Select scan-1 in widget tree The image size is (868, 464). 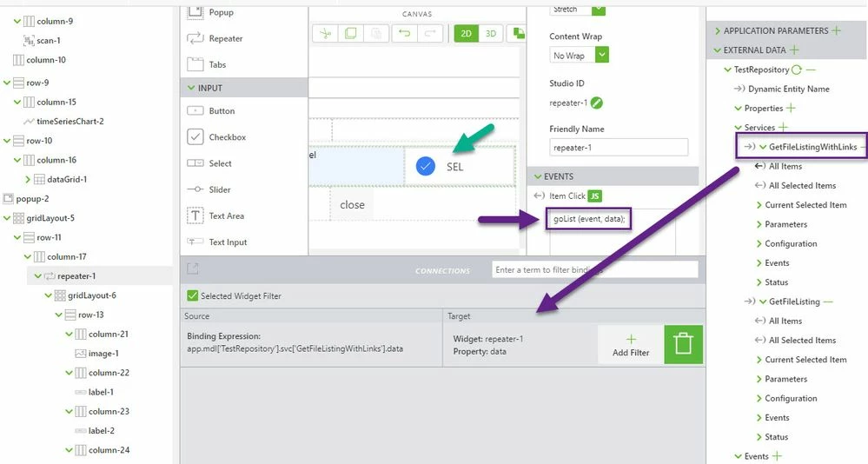[x=49, y=41]
